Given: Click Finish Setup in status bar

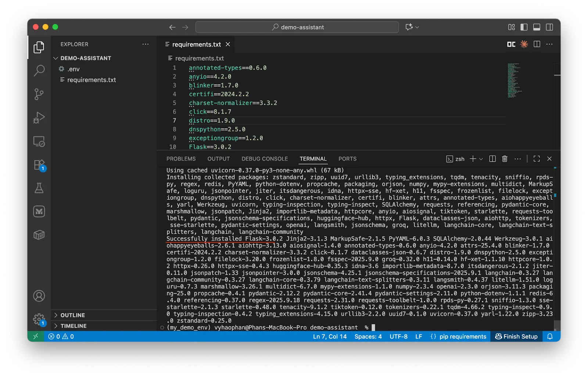Looking at the screenshot, I should pos(516,336).
